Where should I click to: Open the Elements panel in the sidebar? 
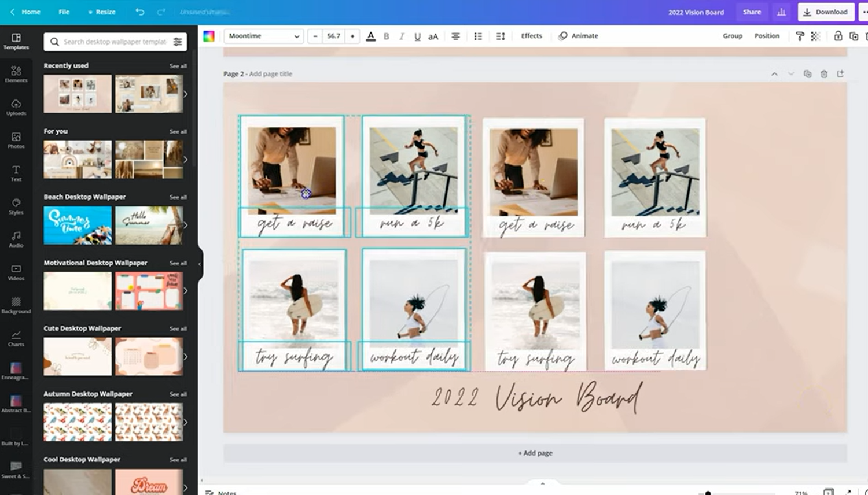pyautogui.click(x=16, y=74)
